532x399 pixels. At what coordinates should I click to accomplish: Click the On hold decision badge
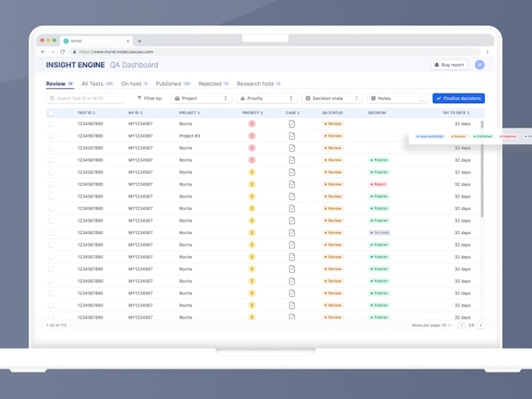(x=380, y=233)
